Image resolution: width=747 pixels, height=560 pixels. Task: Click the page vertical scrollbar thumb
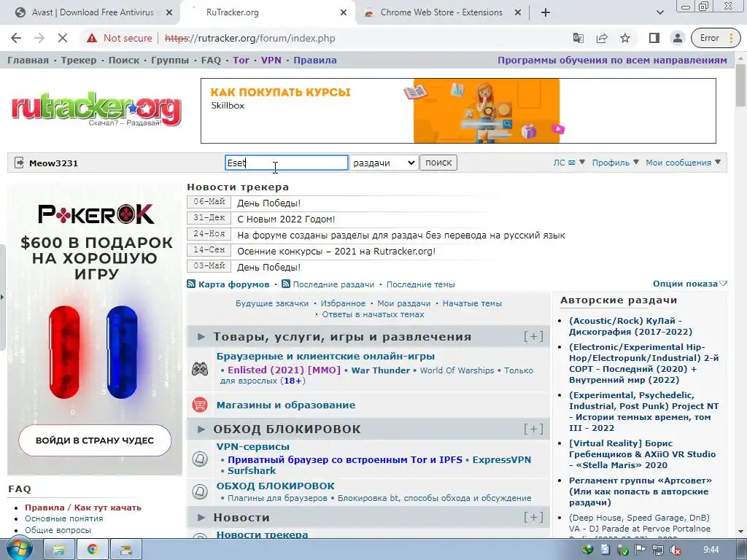(741, 85)
